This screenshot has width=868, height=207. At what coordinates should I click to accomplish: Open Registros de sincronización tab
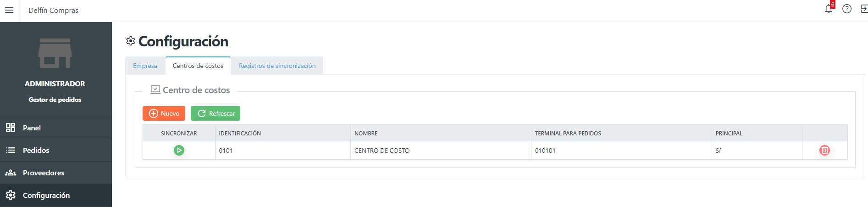(x=277, y=66)
